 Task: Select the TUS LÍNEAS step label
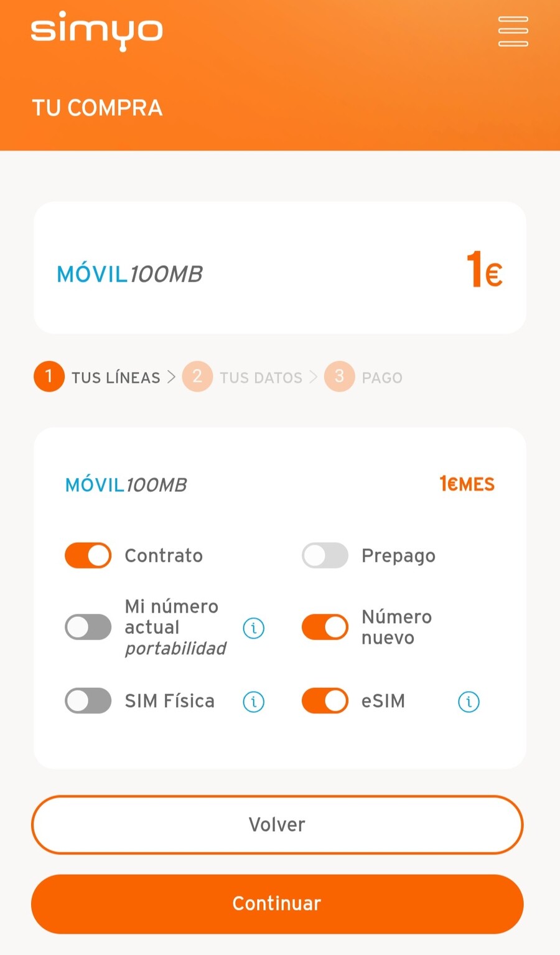[x=116, y=378]
